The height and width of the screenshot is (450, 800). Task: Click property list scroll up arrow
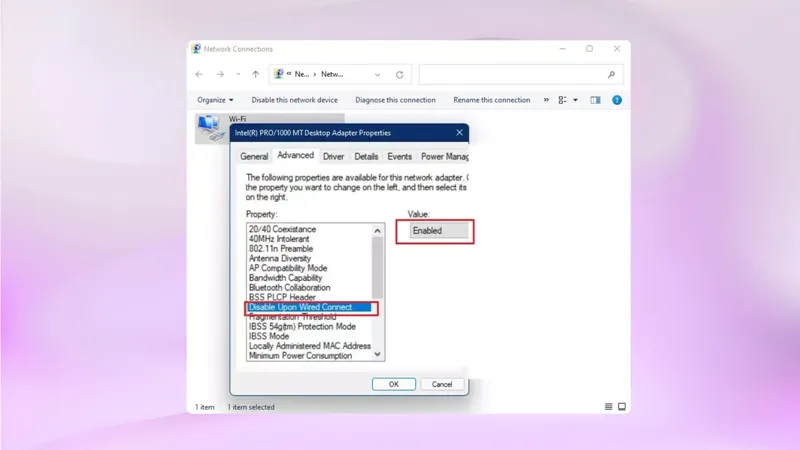pos(378,231)
